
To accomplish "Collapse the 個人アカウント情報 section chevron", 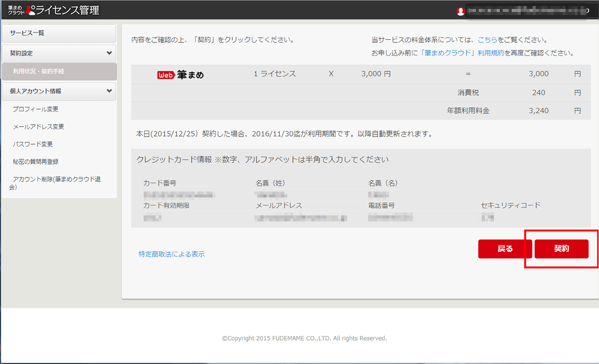I will point(109,91).
